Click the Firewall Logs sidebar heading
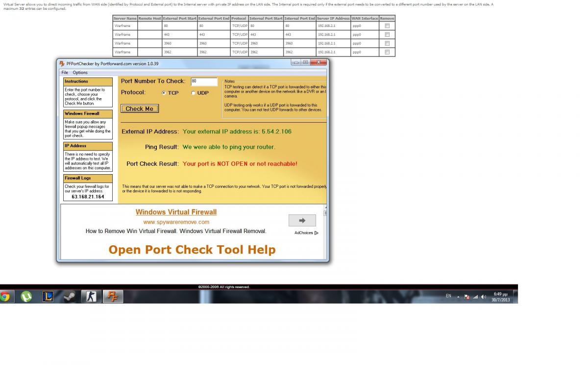 pyautogui.click(x=88, y=178)
